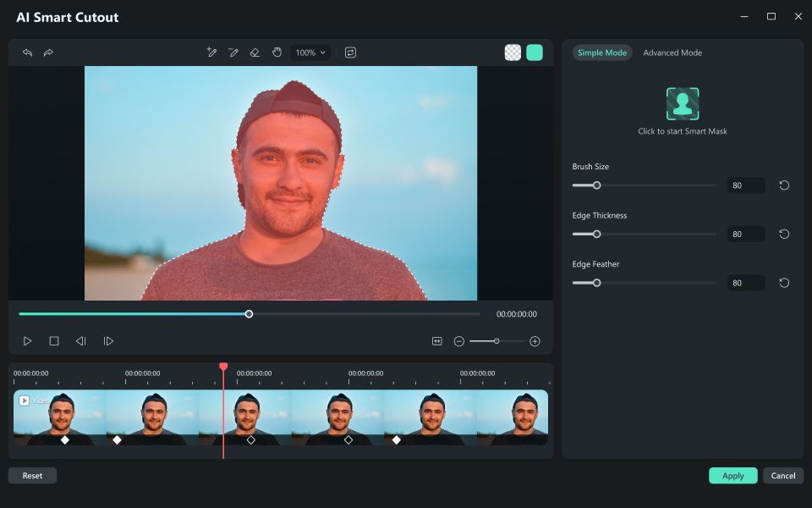This screenshot has height=508, width=812.
Task: Click the mask comparison icon
Action: coord(350,52)
